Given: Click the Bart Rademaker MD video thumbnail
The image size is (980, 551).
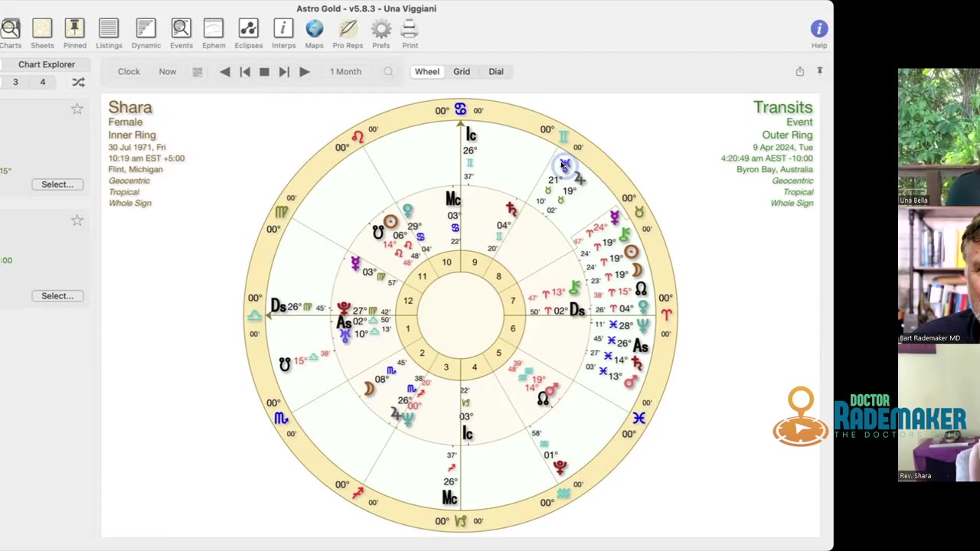Looking at the screenshot, I should pos(939,275).
